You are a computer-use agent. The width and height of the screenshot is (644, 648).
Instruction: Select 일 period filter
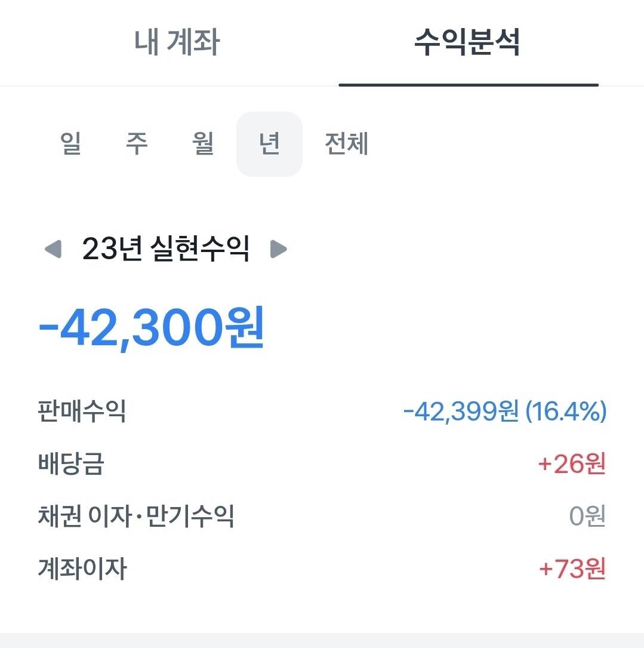coord(70,144)
